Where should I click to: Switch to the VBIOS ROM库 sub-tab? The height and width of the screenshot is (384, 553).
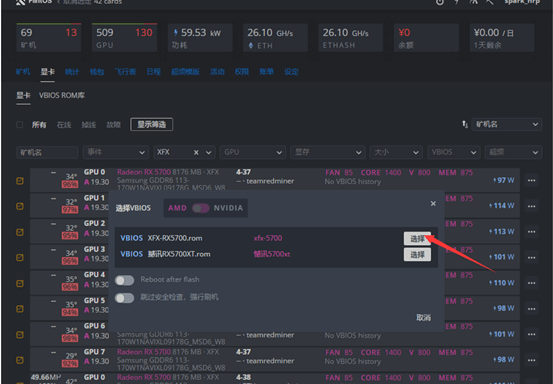coord(62,96)
